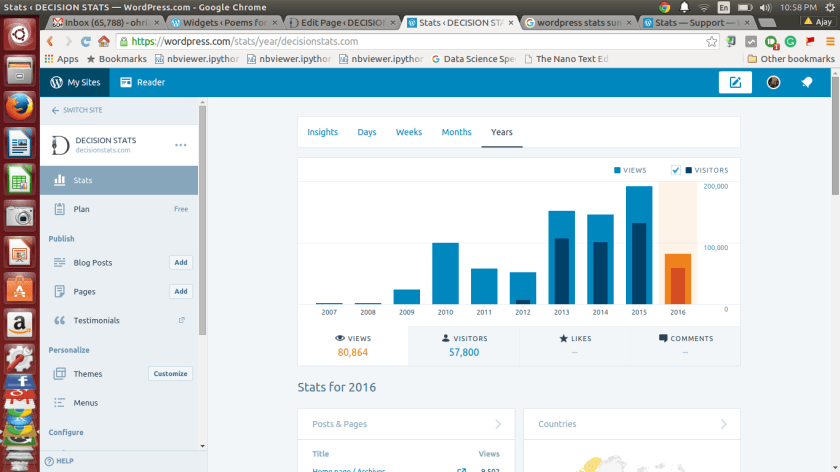This screenshot has height=472, width=840.
Task: Click the main page vertical scrollbar
Action: click(835, 136)
